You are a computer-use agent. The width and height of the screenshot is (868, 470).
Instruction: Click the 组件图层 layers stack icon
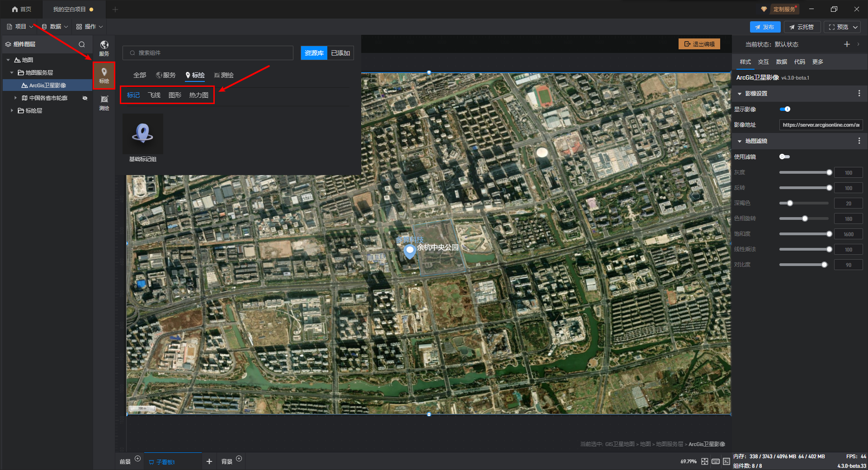tap(8, 44)
